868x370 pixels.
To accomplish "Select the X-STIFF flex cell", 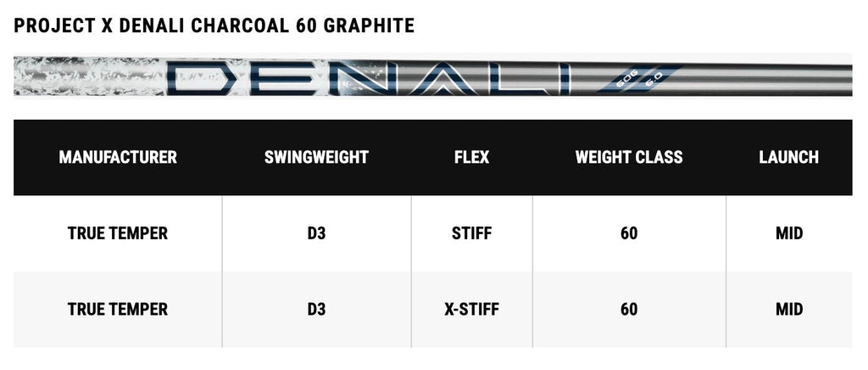I will pyautogui.click(x=471, y=309).
